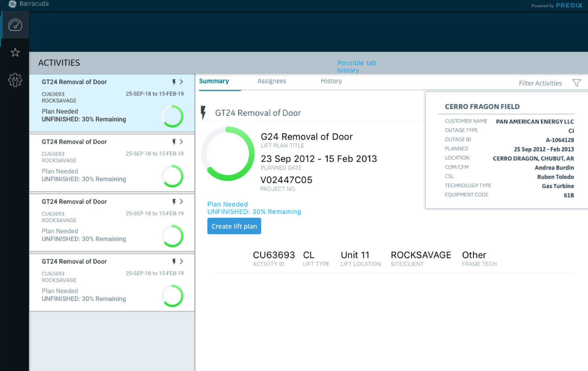The image size is (588, 371).
Task: Open the settings gear wrench icon
Action: [15, 80]
